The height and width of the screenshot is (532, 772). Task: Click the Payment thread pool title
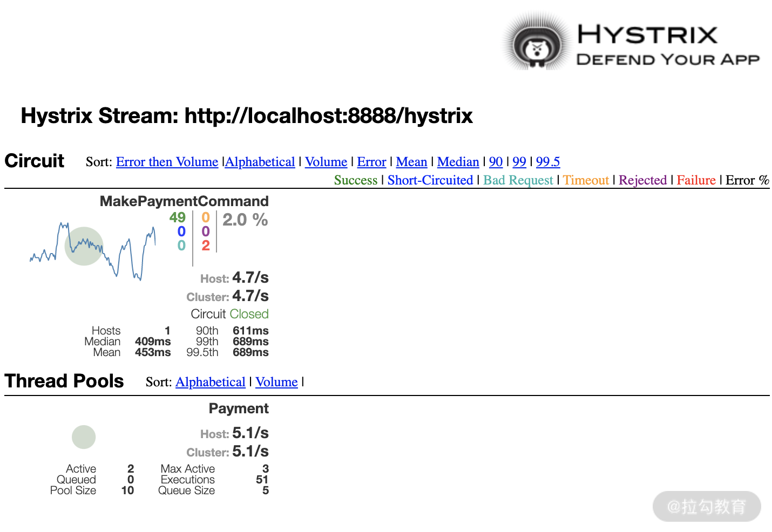click(x=239, y=408)
